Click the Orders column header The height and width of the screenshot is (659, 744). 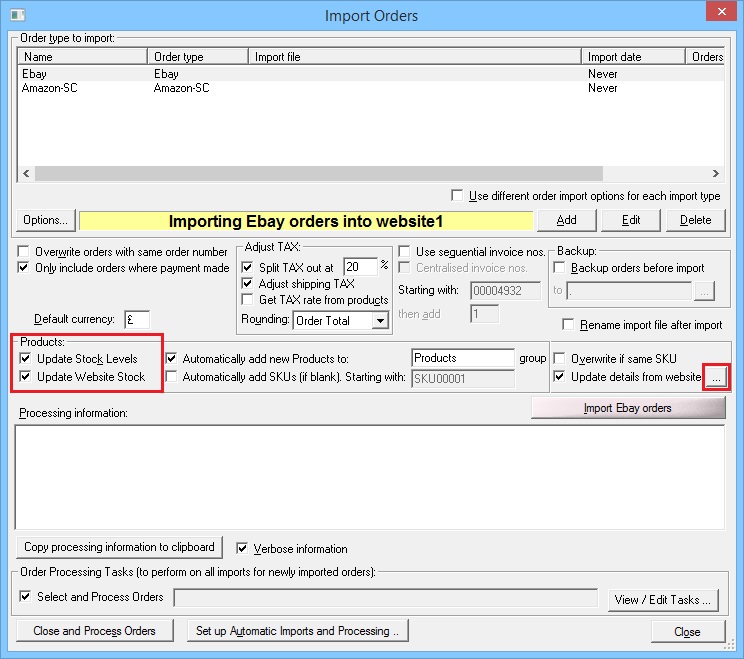coord(706,56)
